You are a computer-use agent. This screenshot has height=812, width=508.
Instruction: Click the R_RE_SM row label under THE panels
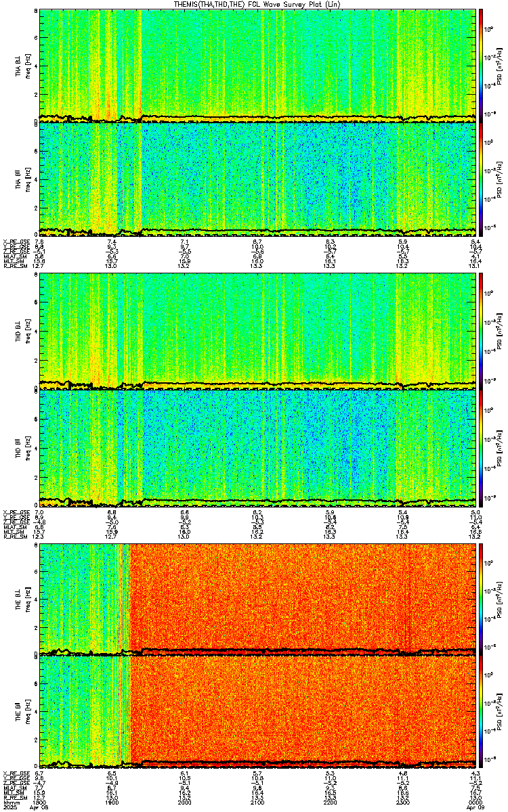click(x=14, y=797)
